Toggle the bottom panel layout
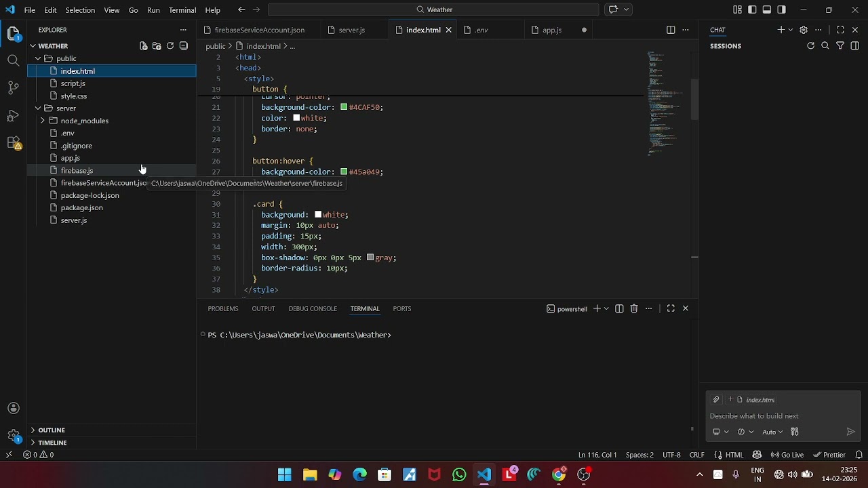The image size is (868, 488). click(x=767, y=9)
